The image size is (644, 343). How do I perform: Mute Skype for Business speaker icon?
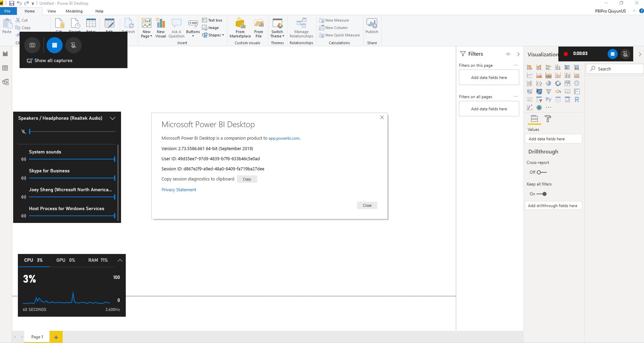[x=23, y=178]
